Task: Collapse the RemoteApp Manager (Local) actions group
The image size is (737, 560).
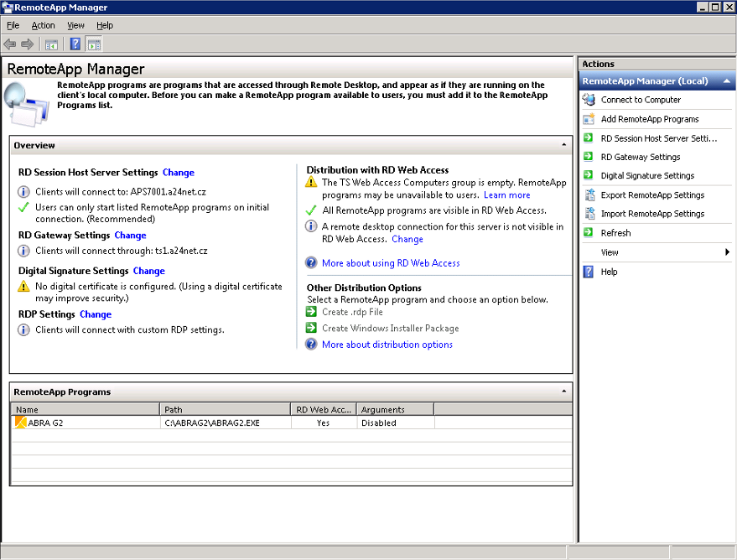Action: pyautogui.click(x=726, y=81)
